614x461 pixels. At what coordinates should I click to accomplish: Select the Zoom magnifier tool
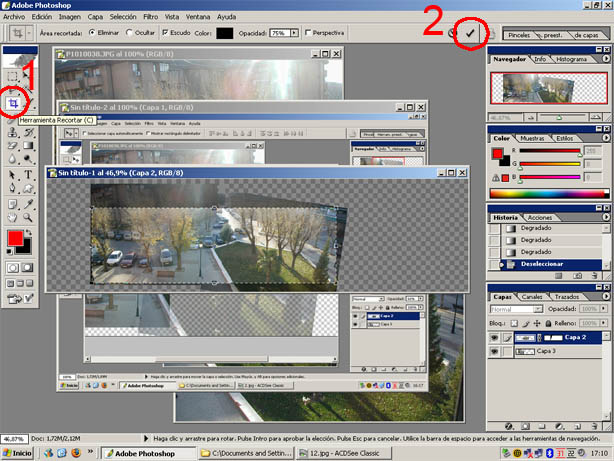tap(28, 217)
